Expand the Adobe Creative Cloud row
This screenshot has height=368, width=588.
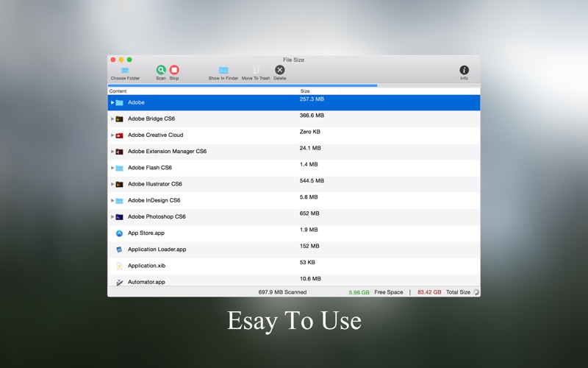click(112, 135)
